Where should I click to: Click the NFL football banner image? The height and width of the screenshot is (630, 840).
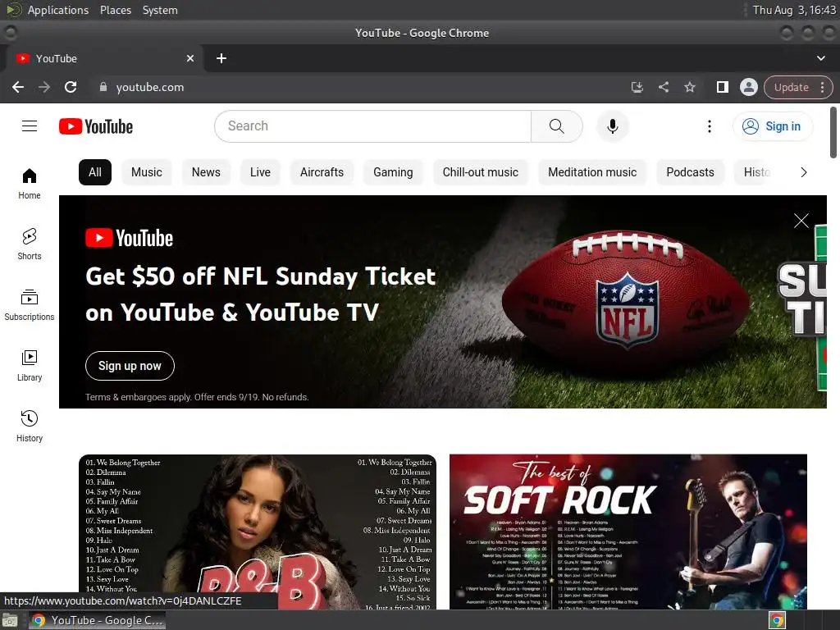[x=442, y=302]
